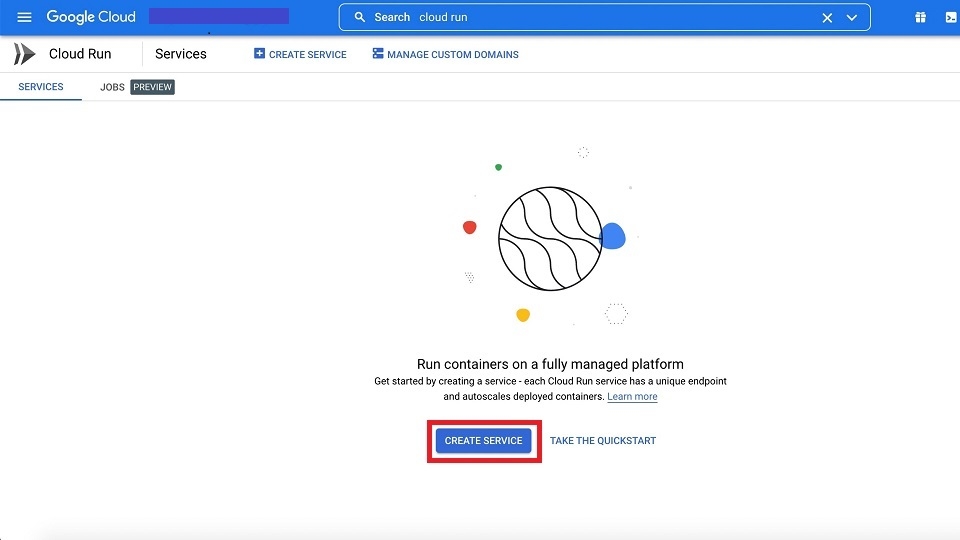Click the search magnifier icon
The height and width of the screenshot is (540, 960).
click(360, 17)
